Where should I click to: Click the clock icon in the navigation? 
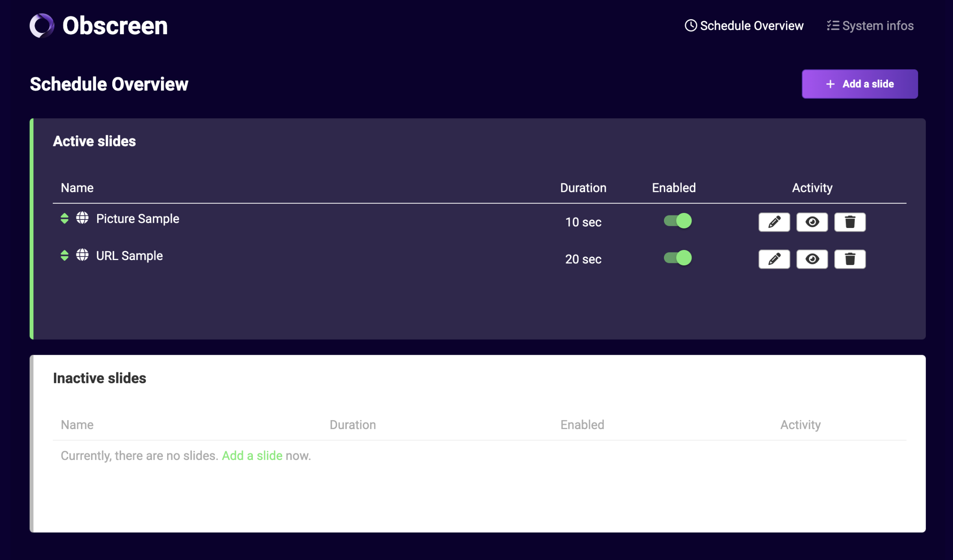click(690, 26)
